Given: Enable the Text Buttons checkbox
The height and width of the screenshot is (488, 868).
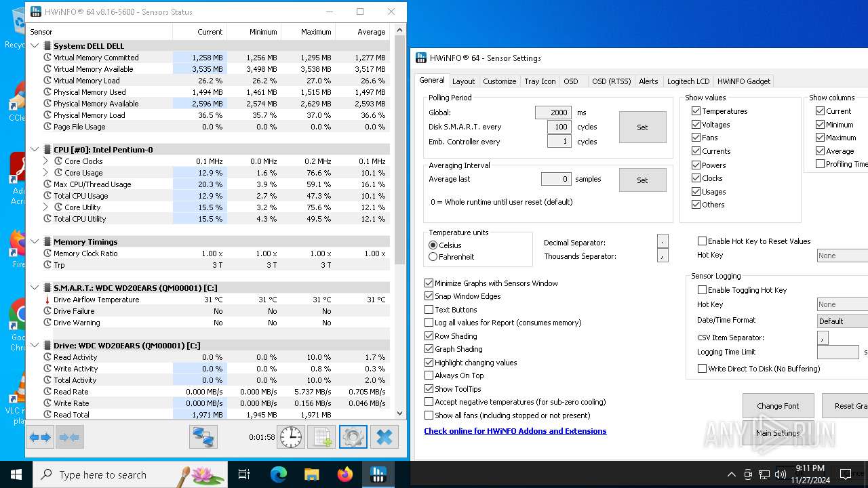Looking at the screenshot, I should pos(429,310).
